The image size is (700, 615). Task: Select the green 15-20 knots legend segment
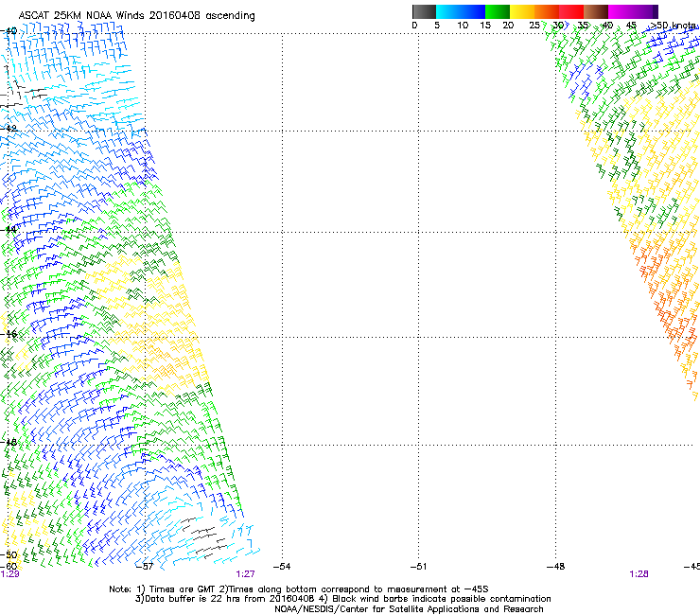pyautogui.click(x=498, y=11)
